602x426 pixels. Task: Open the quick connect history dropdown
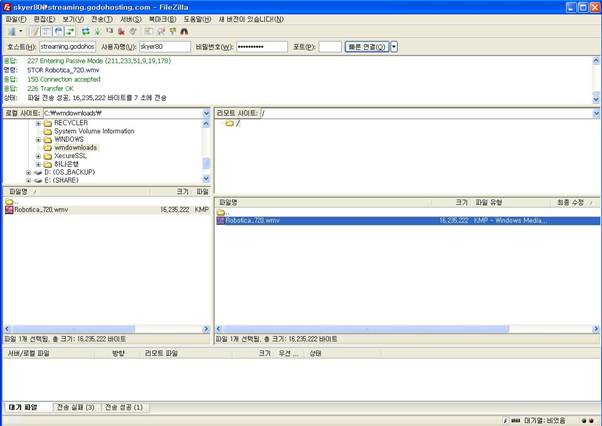394,47
